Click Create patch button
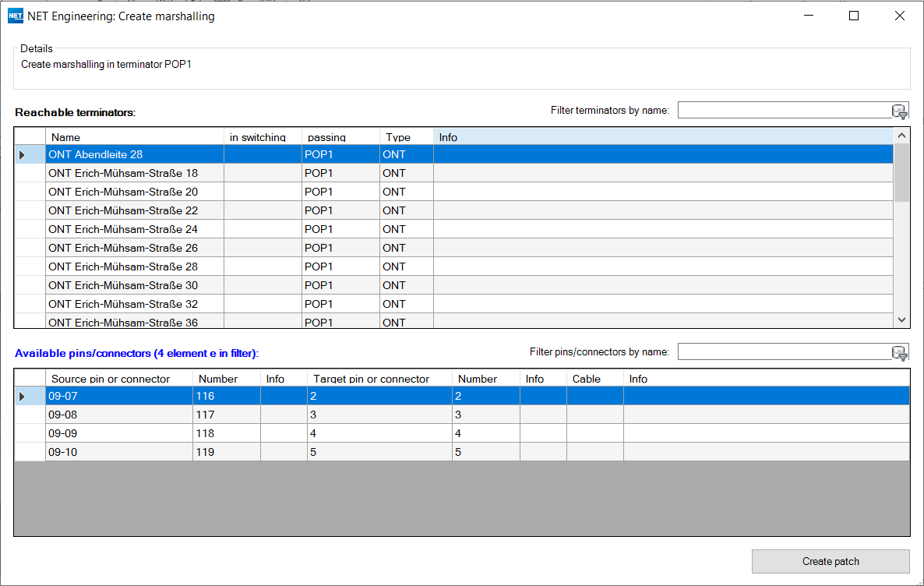924x586 pixels. click(x=831, y=561)
